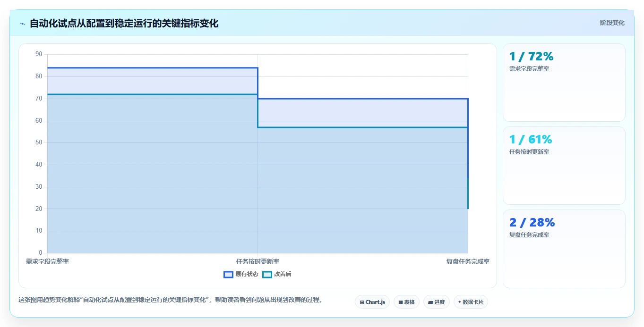
Task: Click the 复盘任务完成率 x-axis label
Action: 468,261
